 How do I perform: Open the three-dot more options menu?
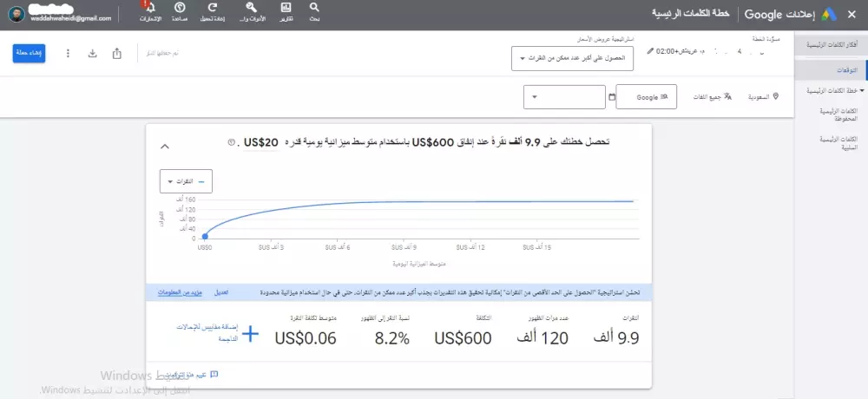point(68,53)
